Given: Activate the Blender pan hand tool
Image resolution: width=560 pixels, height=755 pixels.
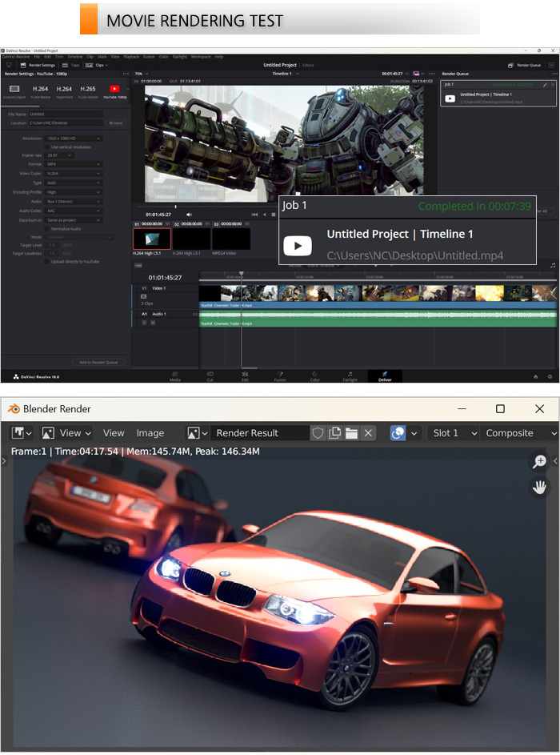Looking at the screenshot, I should tap(540, 487).
